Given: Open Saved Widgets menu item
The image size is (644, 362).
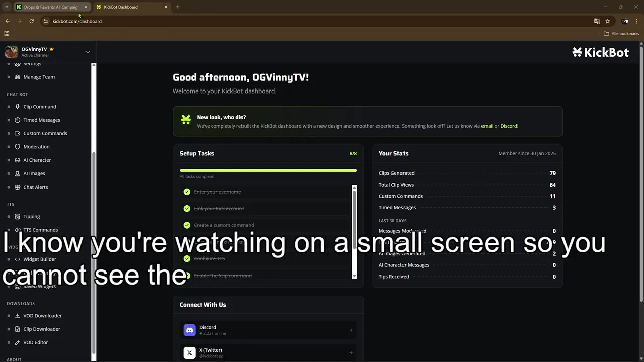Looking at the screenshot, I should (39, 286).
